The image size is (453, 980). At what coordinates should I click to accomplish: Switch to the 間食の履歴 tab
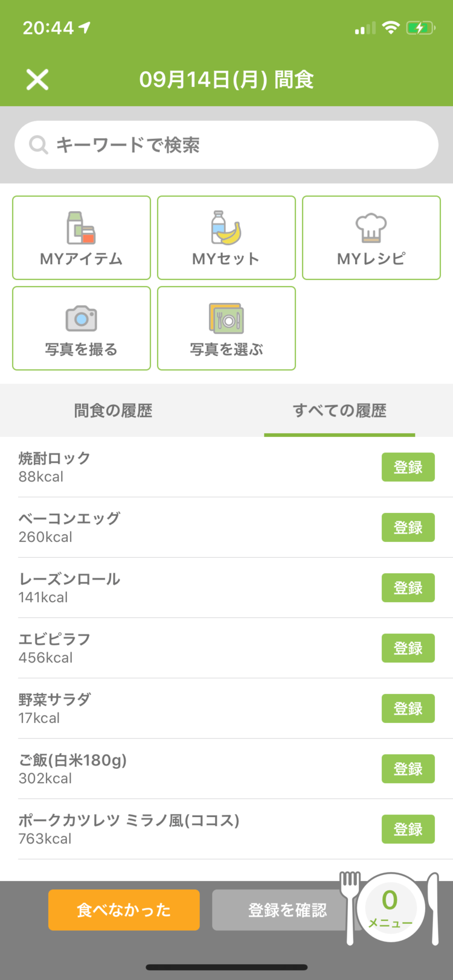pyautogui.click(x=113, y=410)
